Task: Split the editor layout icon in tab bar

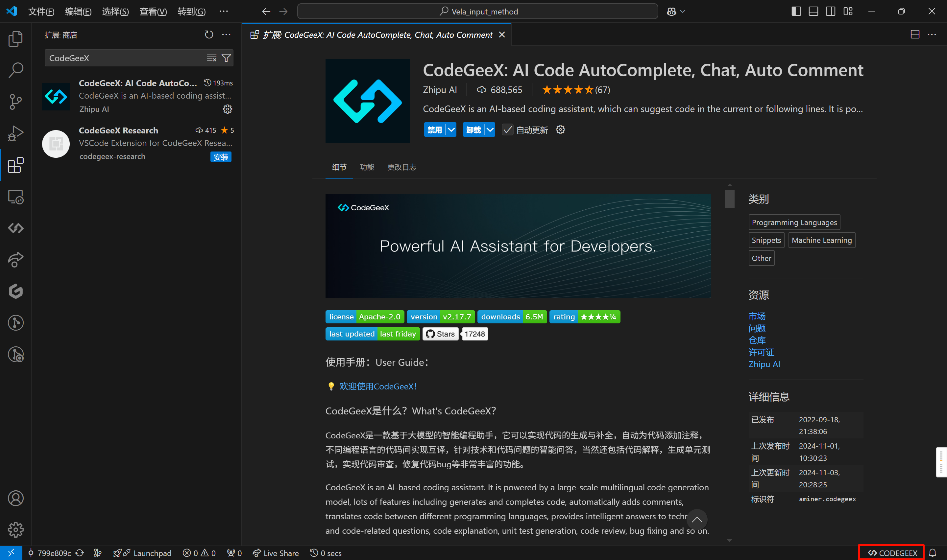Action: click(914, 35)
